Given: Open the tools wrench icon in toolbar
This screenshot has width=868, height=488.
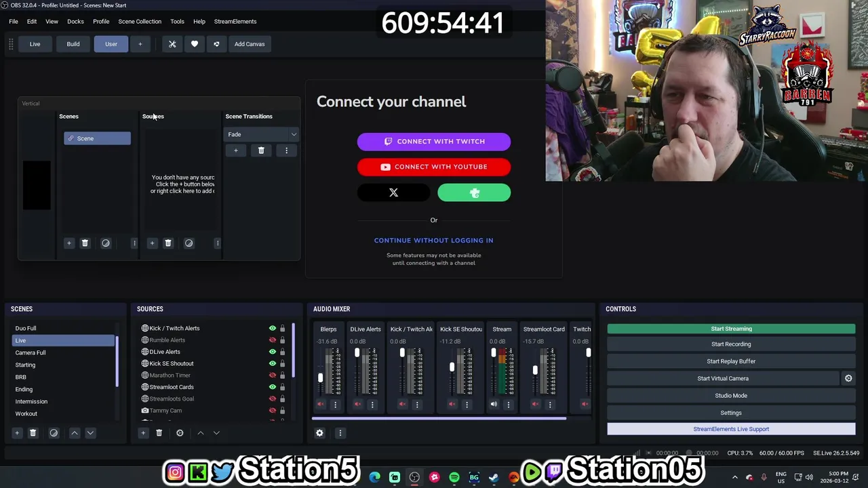Looking at the screenshot, I should coord(172,44).
